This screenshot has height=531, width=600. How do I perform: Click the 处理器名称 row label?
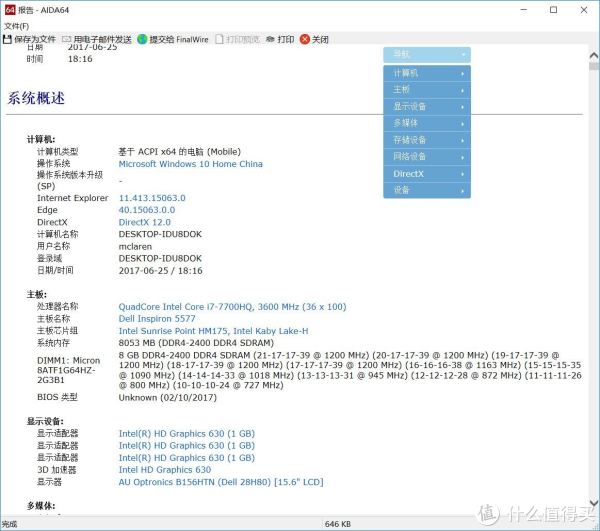[57, 306]
